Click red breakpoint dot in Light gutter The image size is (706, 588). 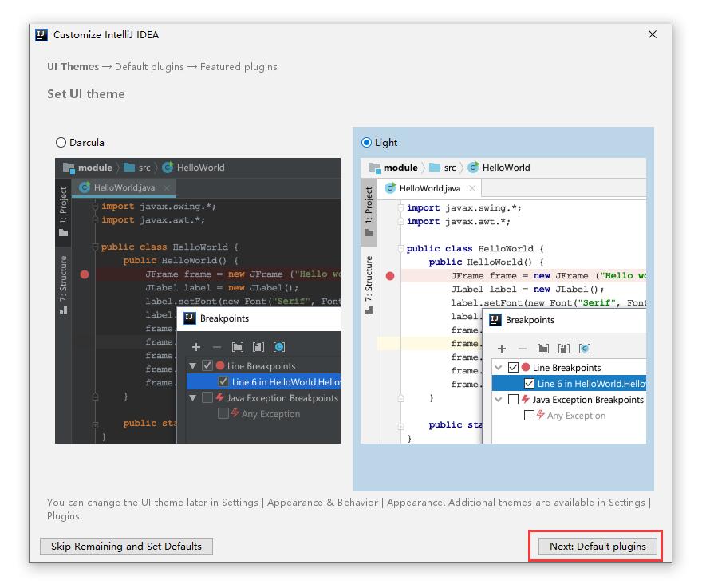click(x=390, y=276)
